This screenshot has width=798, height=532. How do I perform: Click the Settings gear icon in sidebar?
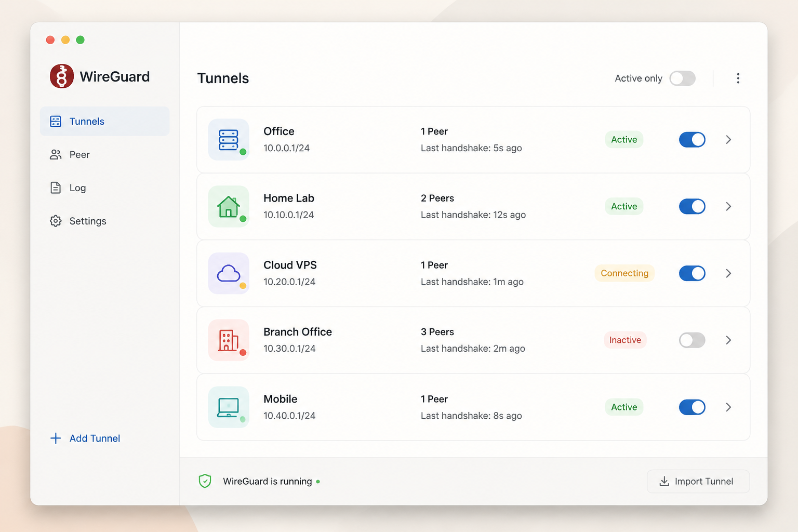click(x=56, y=221)
